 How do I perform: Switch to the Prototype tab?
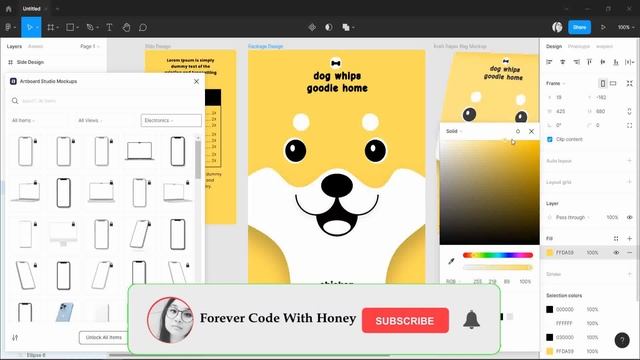click(x=579, y=46)
